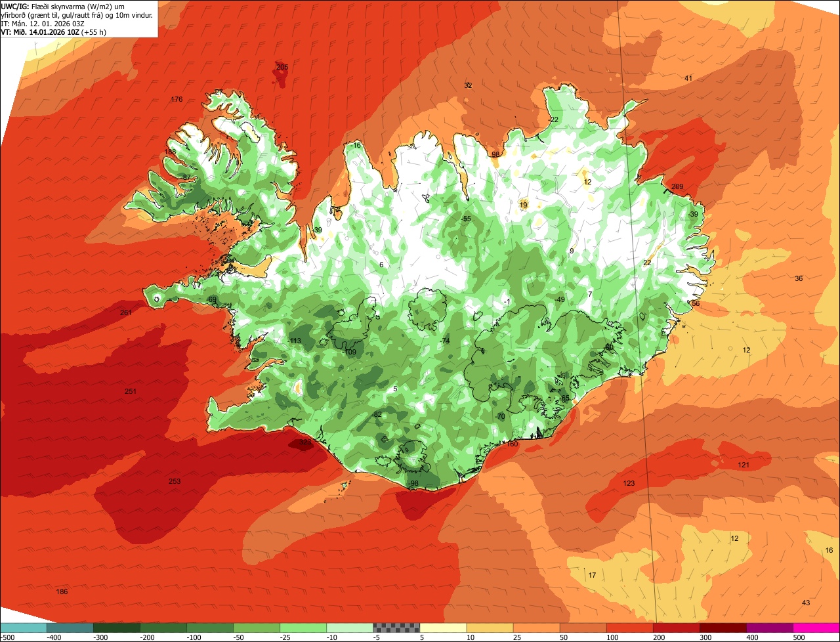
Task: Click the map value "209"
Action: click(677, 186)
